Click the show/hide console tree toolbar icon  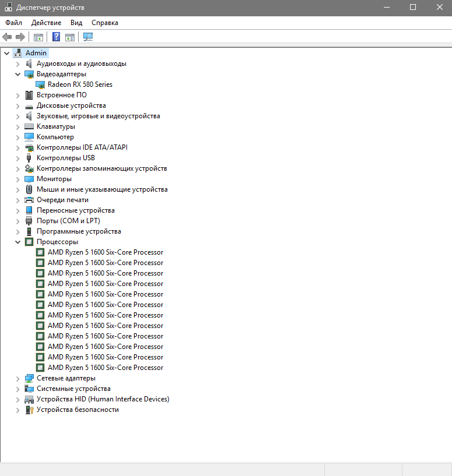(38, 37)
